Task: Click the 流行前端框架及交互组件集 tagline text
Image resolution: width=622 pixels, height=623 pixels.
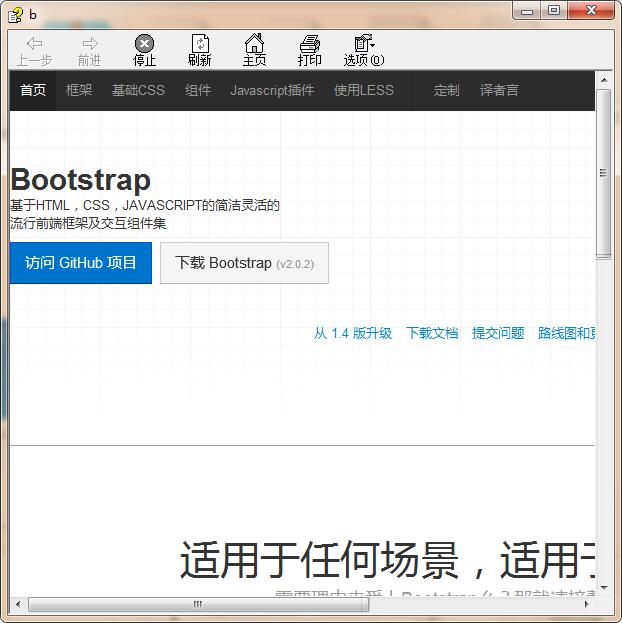Action: click(88, 223)
